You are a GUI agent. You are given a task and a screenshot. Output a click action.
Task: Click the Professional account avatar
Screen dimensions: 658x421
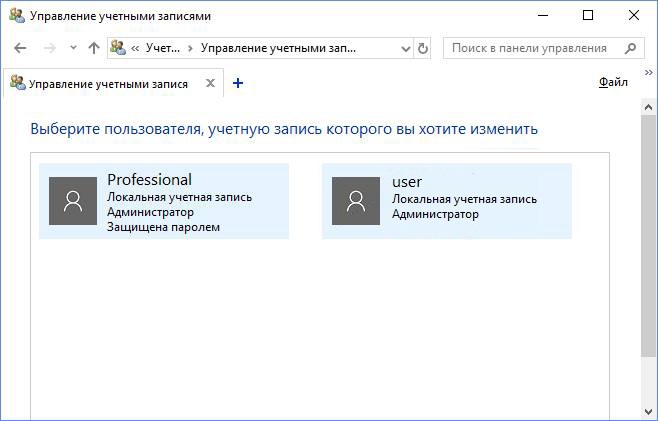point(73,201)
